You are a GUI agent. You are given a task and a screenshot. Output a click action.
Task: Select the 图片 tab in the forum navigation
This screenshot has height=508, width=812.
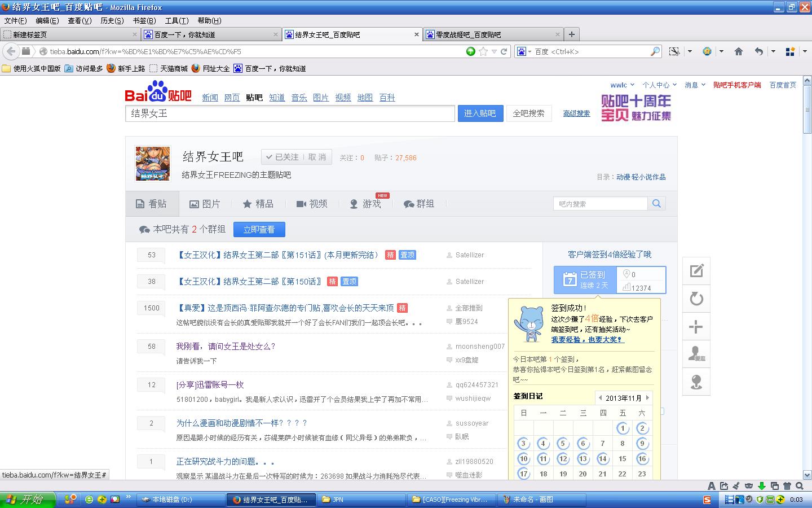click(x=205, y=204)
